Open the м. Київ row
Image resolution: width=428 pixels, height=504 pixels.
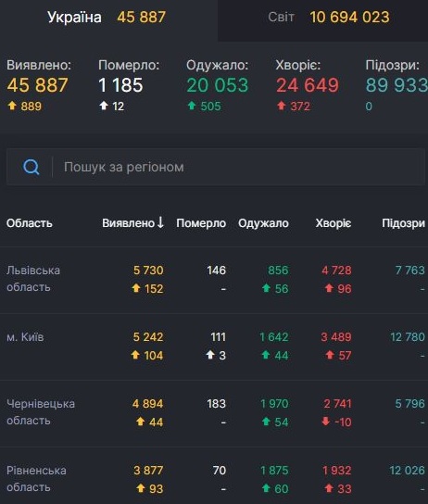point(214,346)
